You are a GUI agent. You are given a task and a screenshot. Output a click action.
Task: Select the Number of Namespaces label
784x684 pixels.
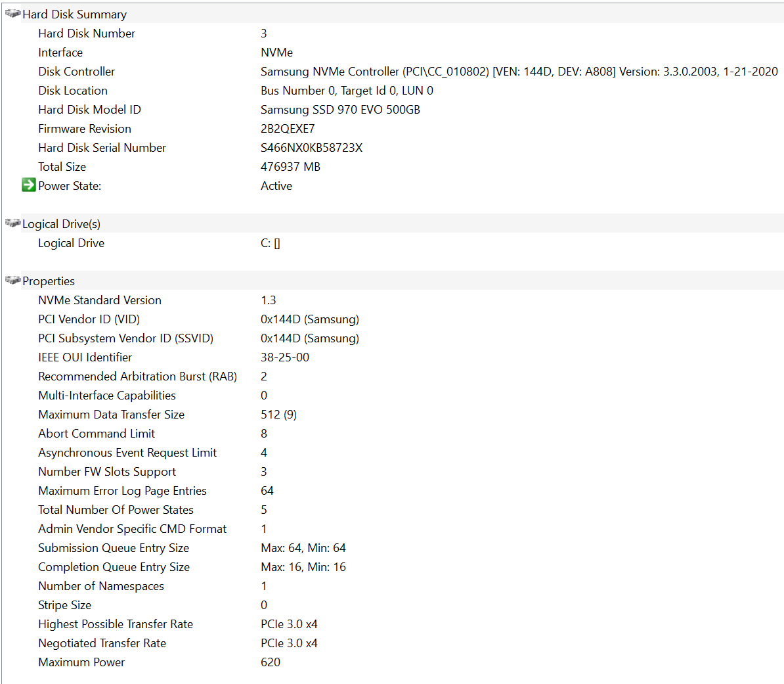pos(101,586)
